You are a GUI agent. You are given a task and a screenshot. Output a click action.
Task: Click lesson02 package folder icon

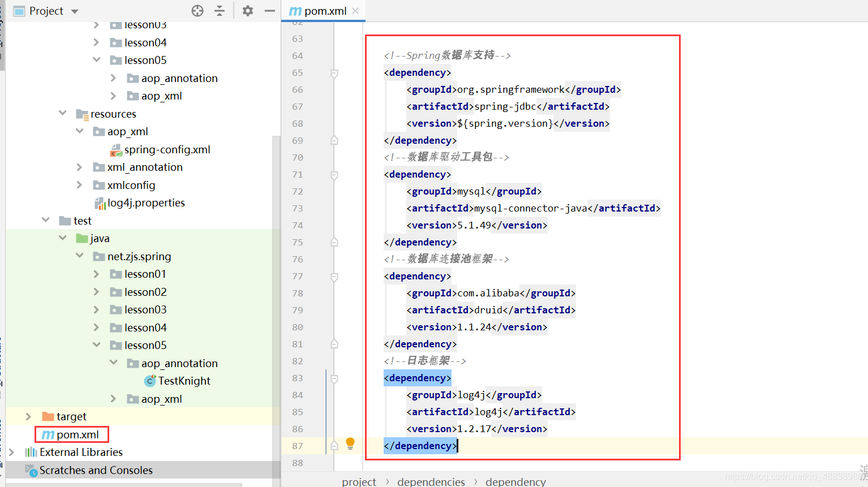(116, 292)
